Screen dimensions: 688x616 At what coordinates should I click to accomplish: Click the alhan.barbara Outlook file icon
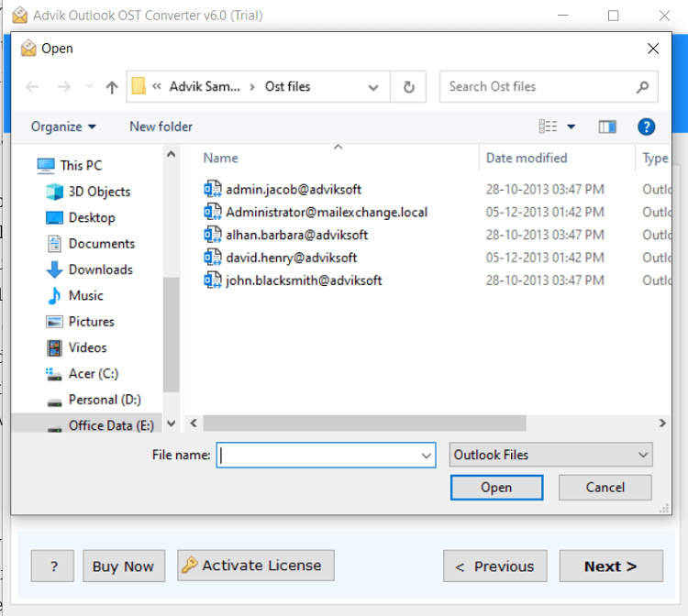[213, 235]
